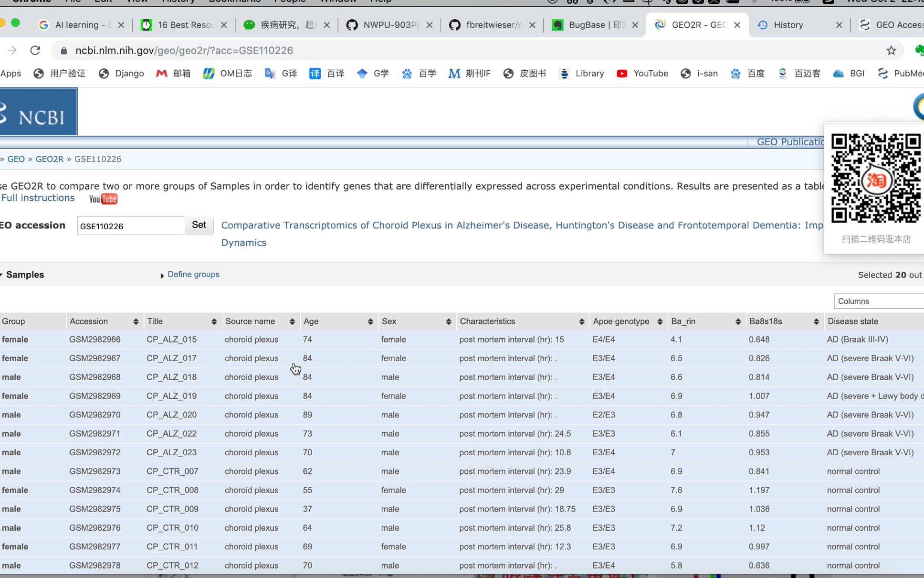This screenshot has height=578, width=924.
Task: Open the Gmail 邮箱 bookmark
Action: (x=173, y=73)
